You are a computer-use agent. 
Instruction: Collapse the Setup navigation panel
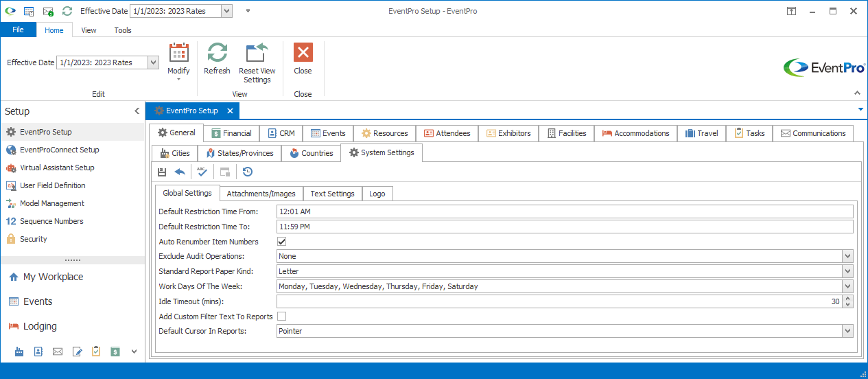pyautogui.click(x=137, y=111)
